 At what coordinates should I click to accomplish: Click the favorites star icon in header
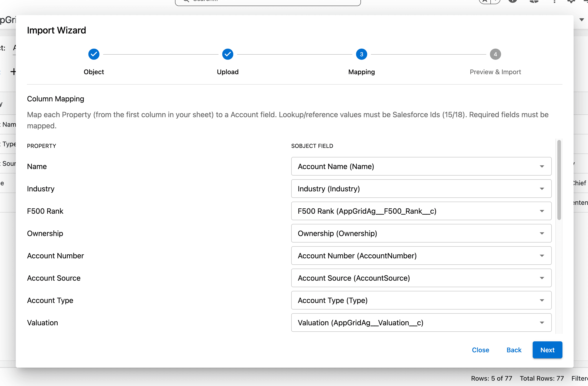point(485,1)
